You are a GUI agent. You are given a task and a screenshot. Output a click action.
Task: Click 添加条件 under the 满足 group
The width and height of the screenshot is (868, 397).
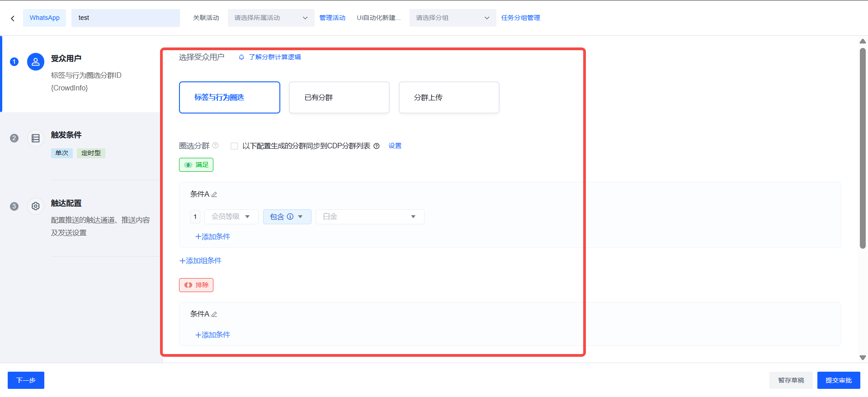coord(212,237)
